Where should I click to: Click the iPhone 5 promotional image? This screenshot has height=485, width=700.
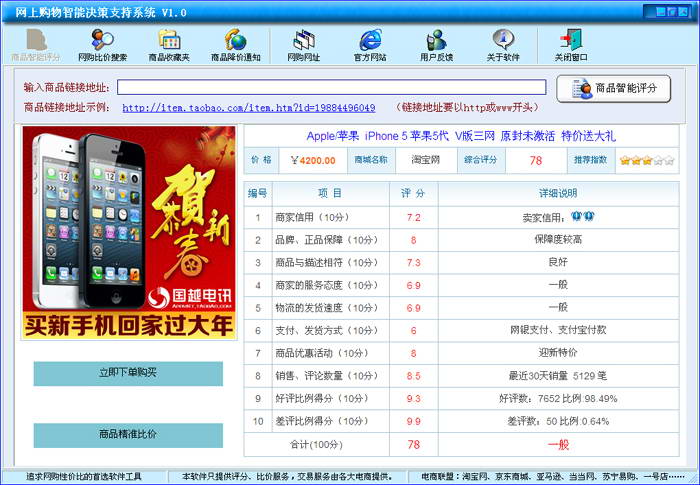pyautogui.click(x=129, y=232)
